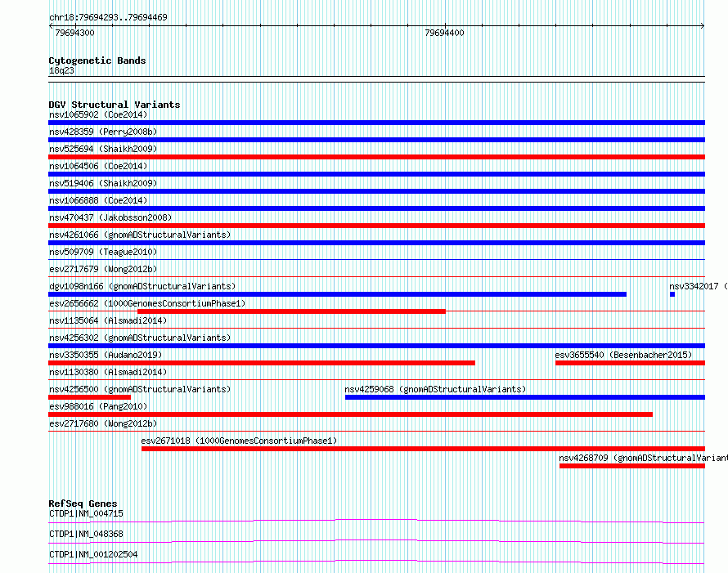Open the nsv1130380 (Alsmadi2014) variant

pos(376,380)
